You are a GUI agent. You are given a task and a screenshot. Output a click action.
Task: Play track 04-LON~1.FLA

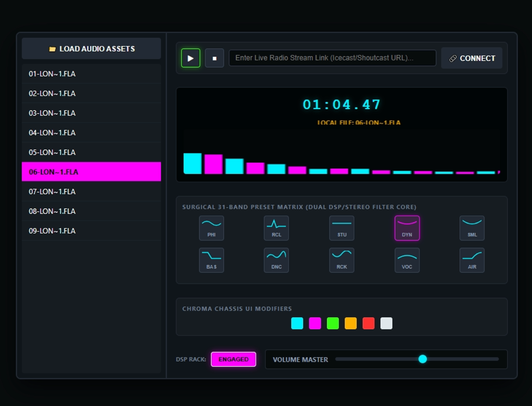(x=91, y=133)
